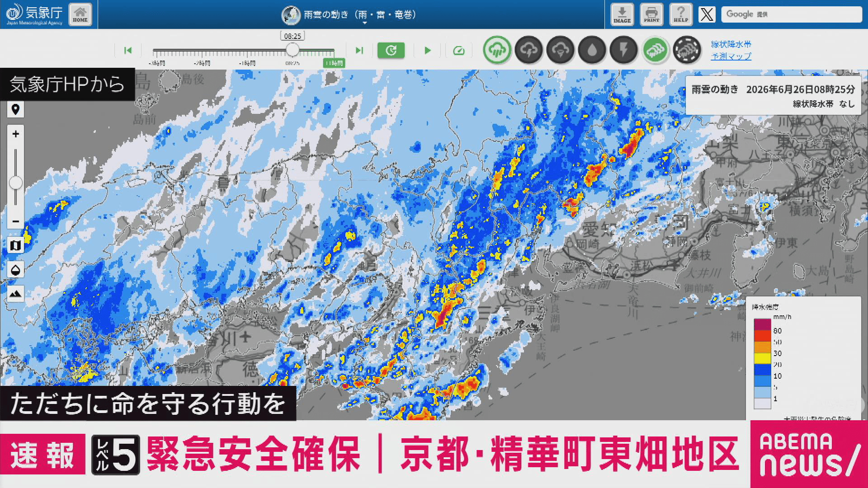Toggle the linear rain band display

(x=655, y=50)
